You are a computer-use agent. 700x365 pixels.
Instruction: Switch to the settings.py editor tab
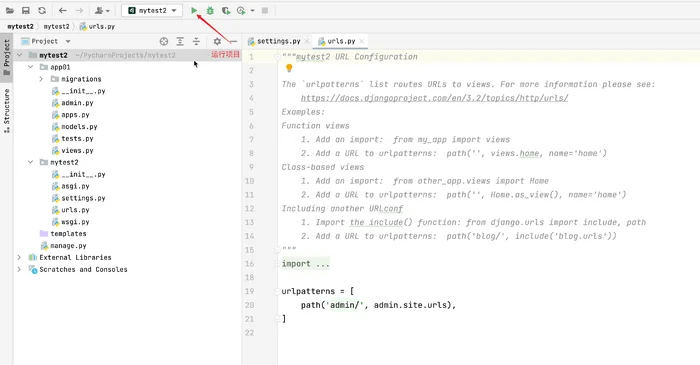(x=279, y=41)
